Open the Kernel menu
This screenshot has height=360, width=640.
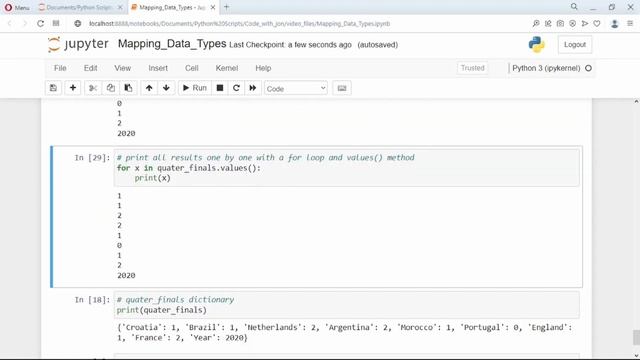tap(227, 68)
